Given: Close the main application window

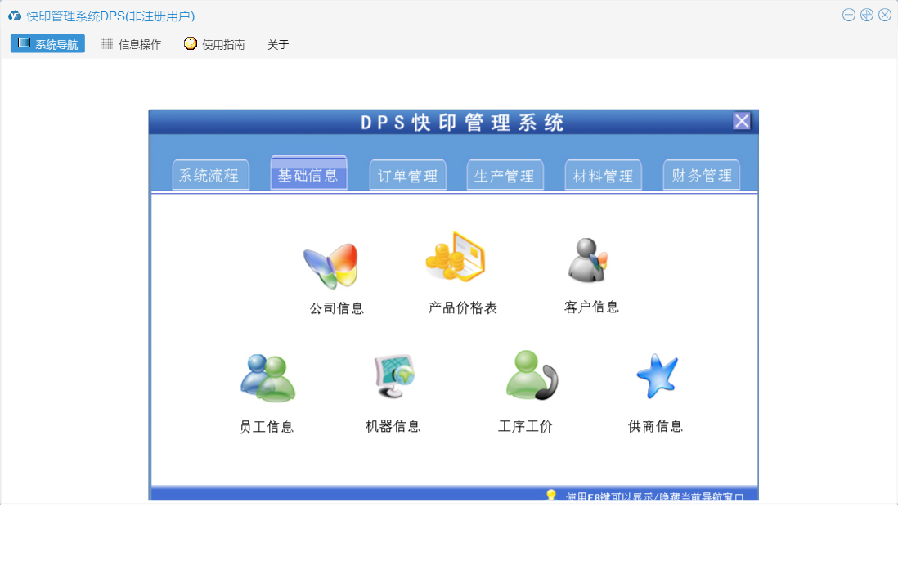Looking at the screenshot, I should 885,15.
